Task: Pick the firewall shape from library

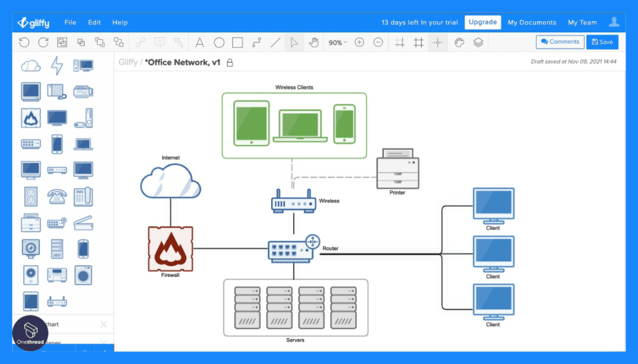Action: click(31, 118)
